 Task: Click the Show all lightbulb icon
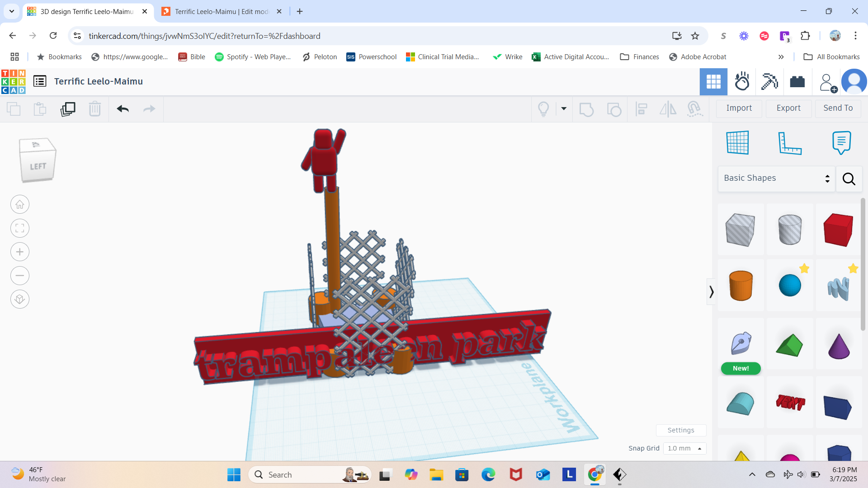point(543,109)
